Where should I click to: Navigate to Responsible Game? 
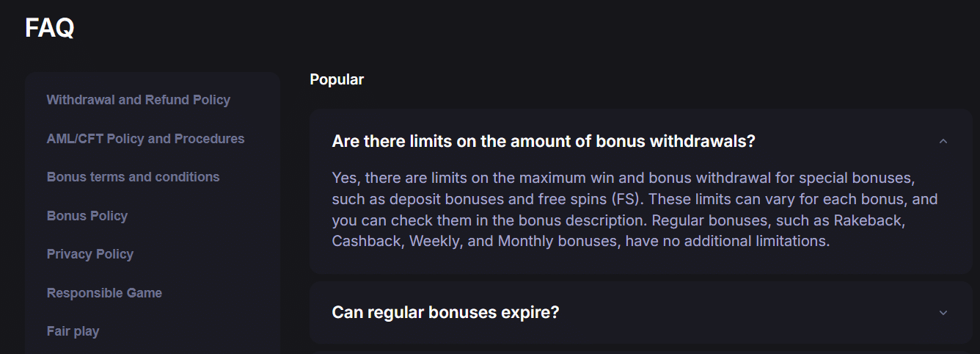pyautogui.click(x=104, y=293)
